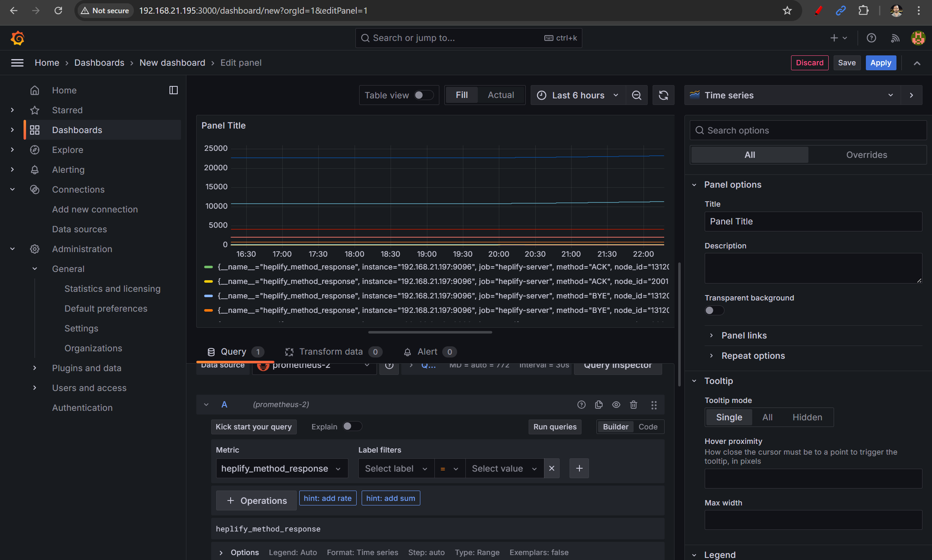This screenshot has width=932, height=560.
Task: Open the Time series visualization picker
Action: 793,95
